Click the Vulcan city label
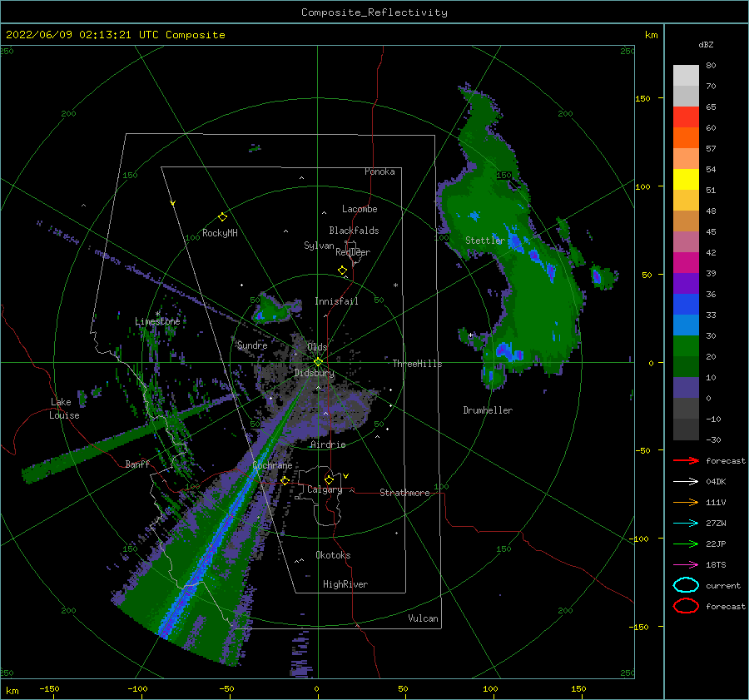This screenshot has width=749, height=700. [424, 618]
